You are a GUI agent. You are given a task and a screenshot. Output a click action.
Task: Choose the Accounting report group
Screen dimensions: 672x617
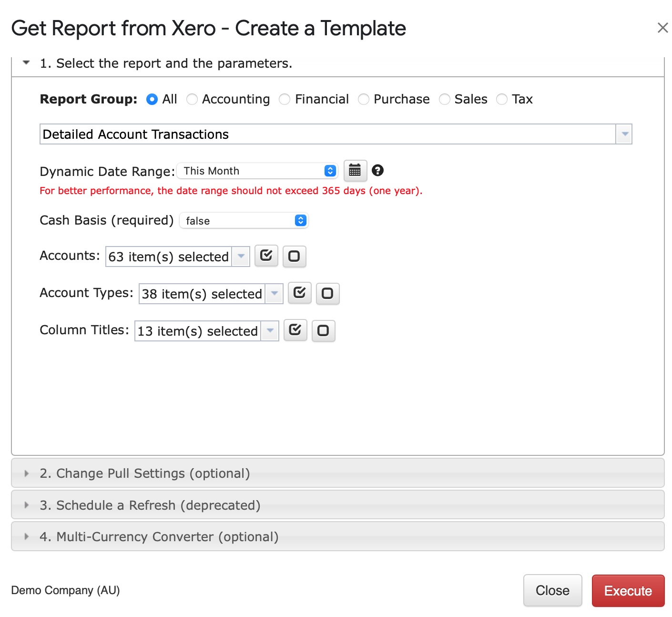tap(192, 99)
